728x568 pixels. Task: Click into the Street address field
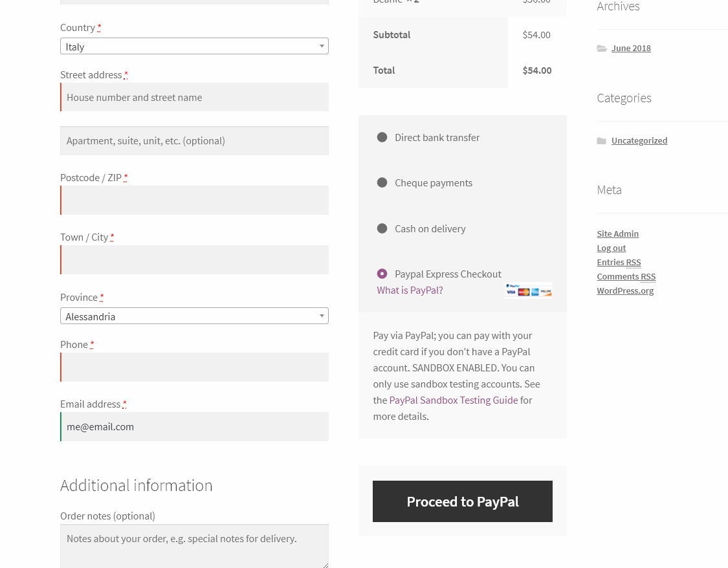(194, 98)
